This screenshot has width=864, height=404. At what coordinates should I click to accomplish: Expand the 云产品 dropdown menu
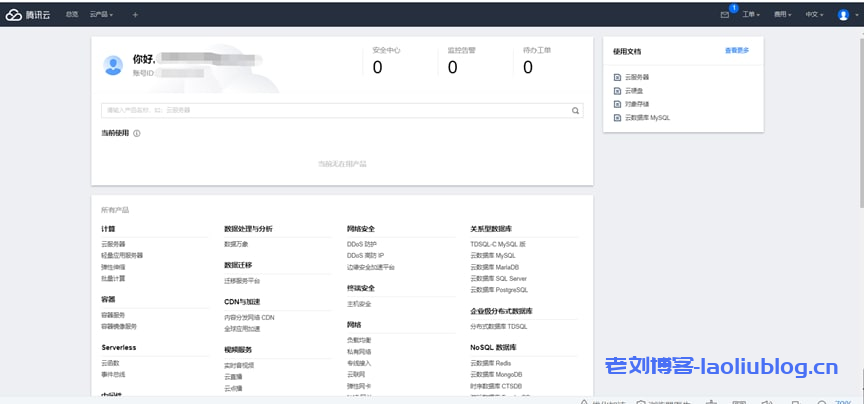tap(101, 15)
